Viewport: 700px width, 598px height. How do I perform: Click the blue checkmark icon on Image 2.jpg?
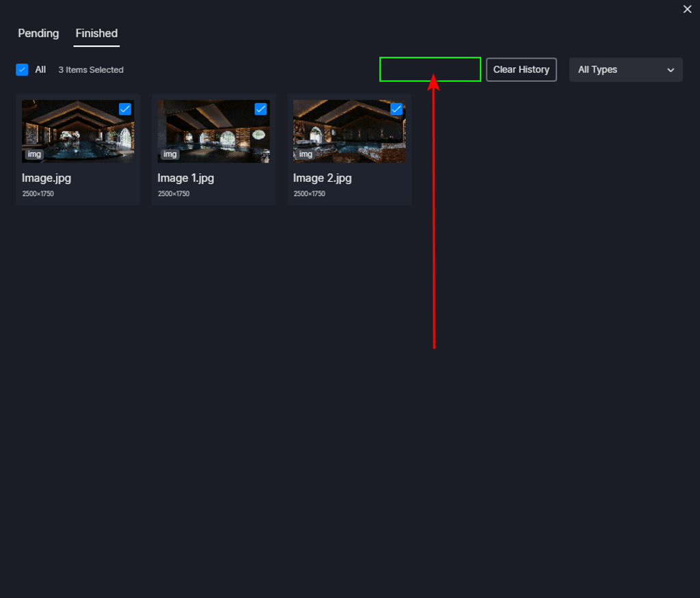pyautogui.click(x=396, y=109)
